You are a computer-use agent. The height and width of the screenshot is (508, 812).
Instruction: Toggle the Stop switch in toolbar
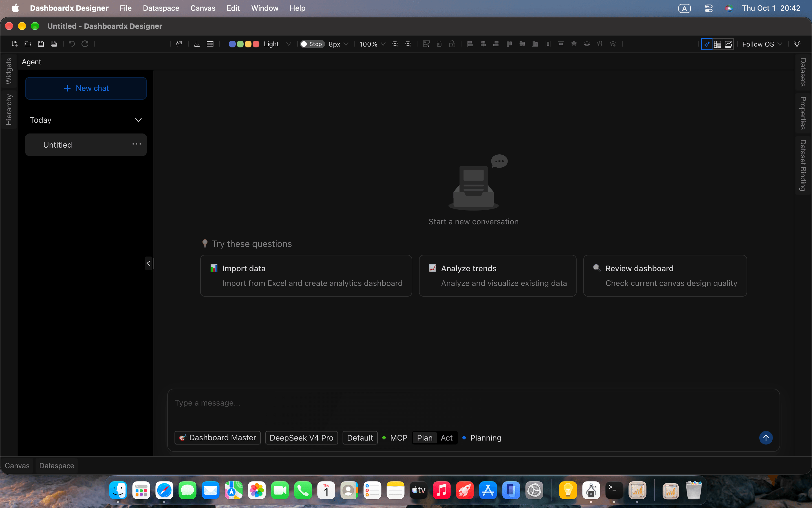pyautogui.click(x=312, y=44)
